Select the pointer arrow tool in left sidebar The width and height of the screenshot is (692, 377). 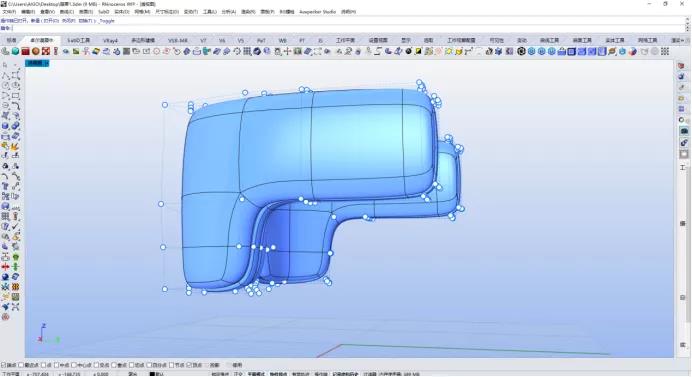pos(5,65)
